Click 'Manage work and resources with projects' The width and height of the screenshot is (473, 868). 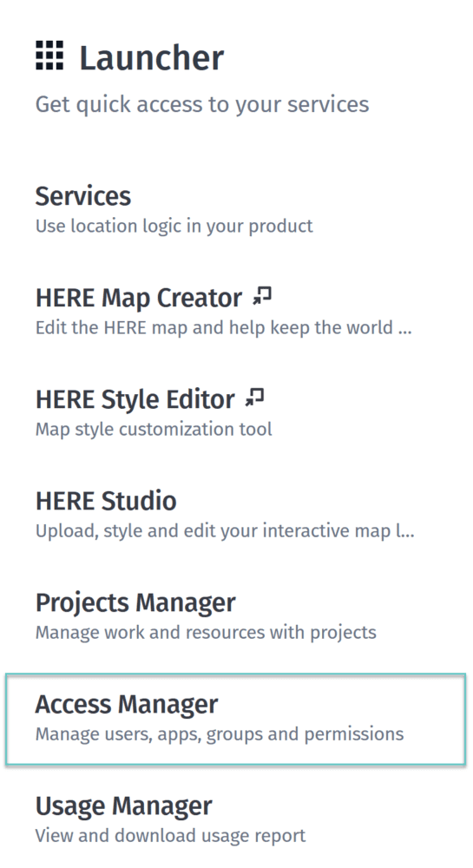point(206,633)
